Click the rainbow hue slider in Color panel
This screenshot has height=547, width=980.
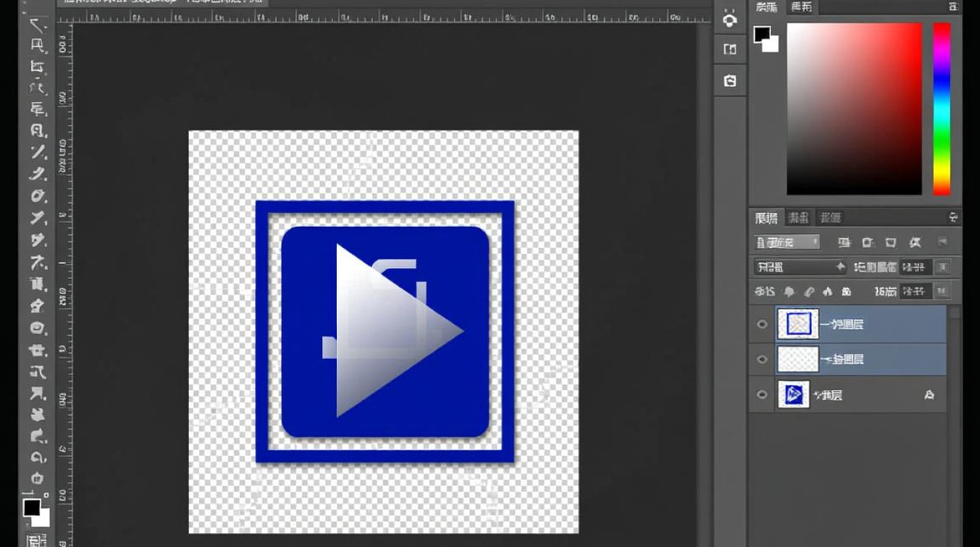(941, 109)
